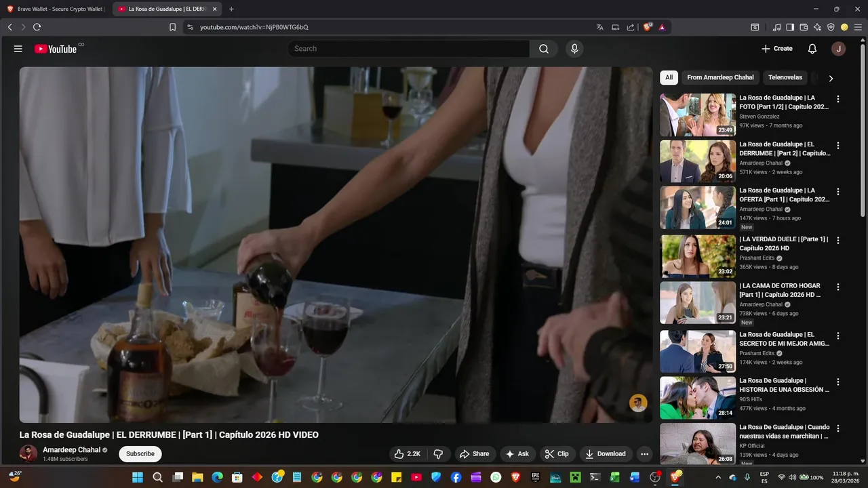
Task: Open the taskbar volume control
Action: pos(792,477)
